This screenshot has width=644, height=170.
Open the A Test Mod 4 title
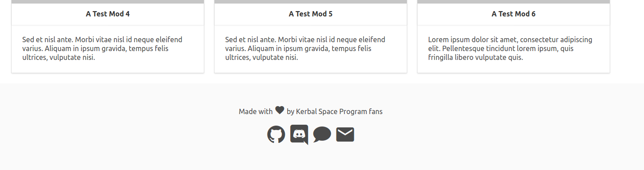coord(108,14)
